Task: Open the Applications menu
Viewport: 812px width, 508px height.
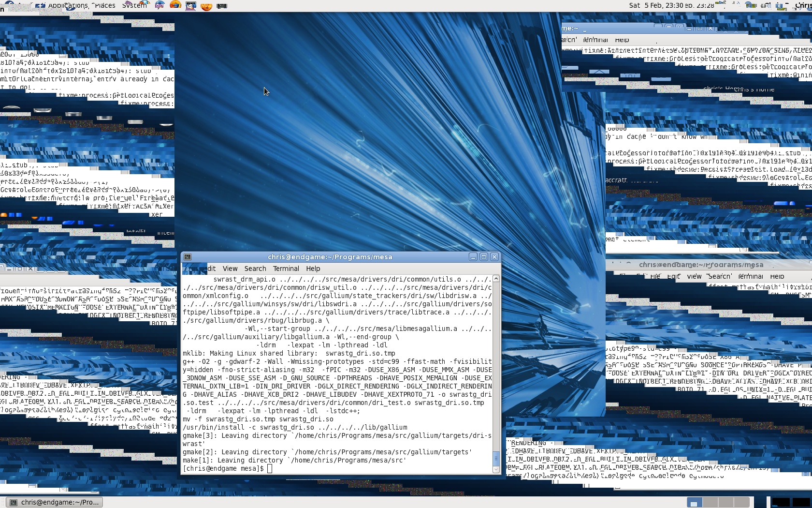Action: tap(68, 5)
